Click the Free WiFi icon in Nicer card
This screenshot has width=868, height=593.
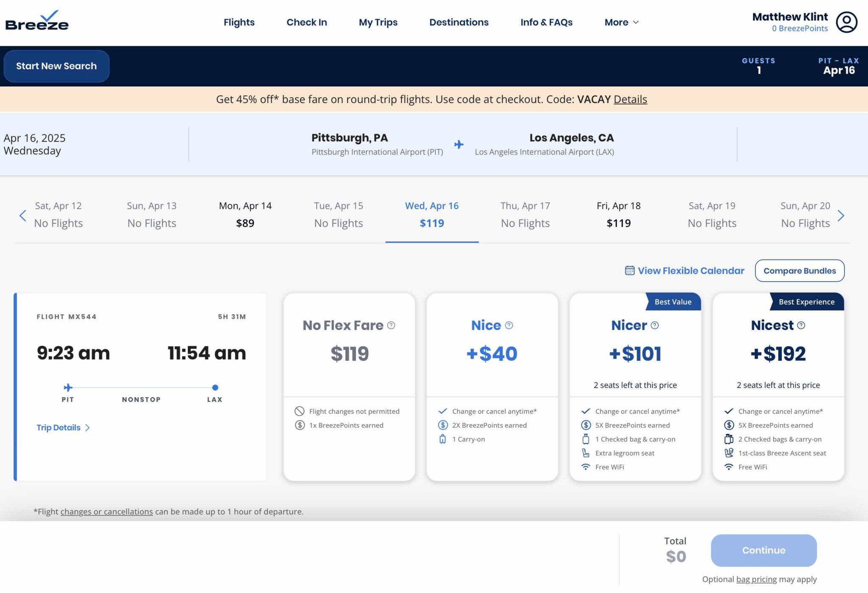pyautogui.click(x=586, y=467)
